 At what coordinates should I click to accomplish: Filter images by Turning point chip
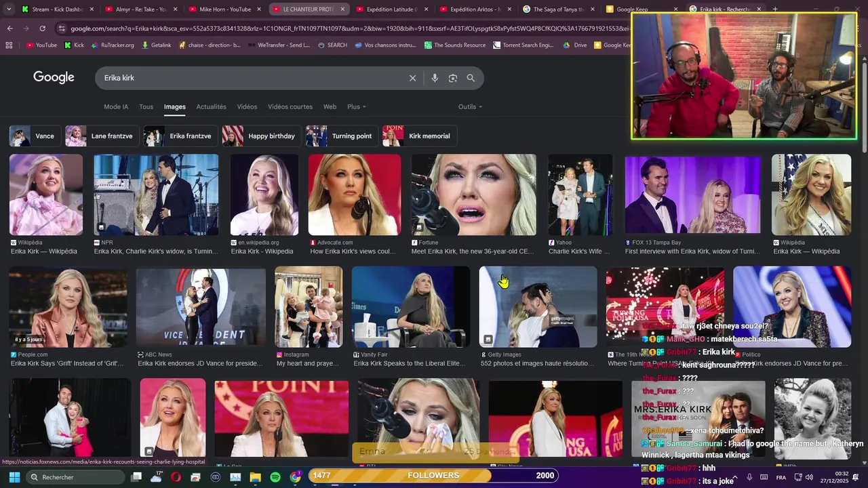(341, 136)
